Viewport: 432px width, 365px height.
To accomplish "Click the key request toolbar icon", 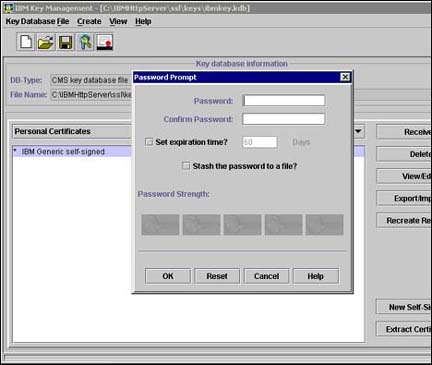I will pos(85,42).
